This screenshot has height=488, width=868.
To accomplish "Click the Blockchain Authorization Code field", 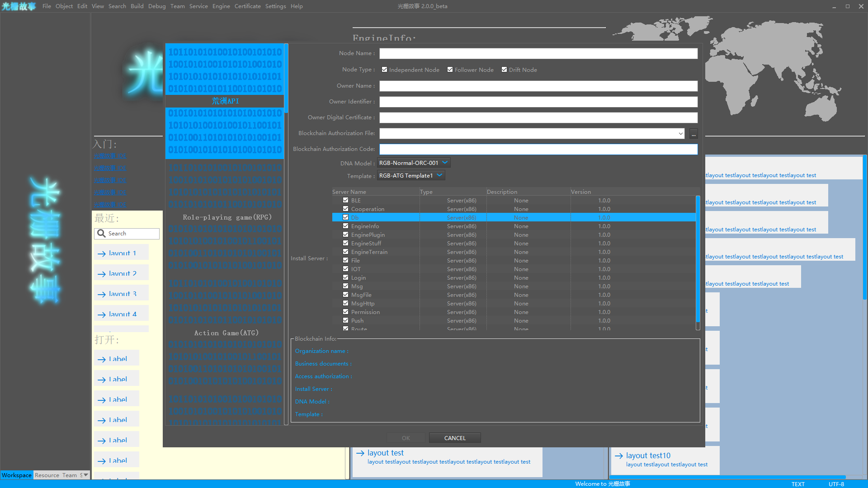I will coord(538,149).
